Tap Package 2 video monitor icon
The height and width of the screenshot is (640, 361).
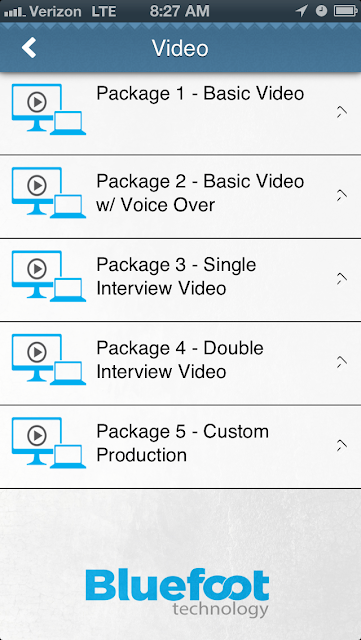(49, 193)
